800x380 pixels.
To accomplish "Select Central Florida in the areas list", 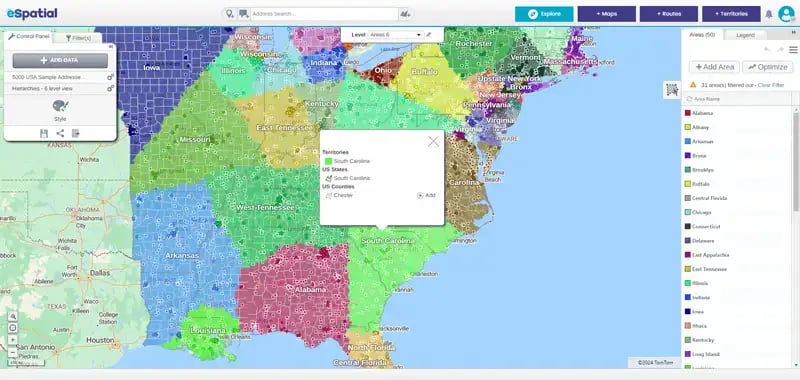I will click(709, 198).
